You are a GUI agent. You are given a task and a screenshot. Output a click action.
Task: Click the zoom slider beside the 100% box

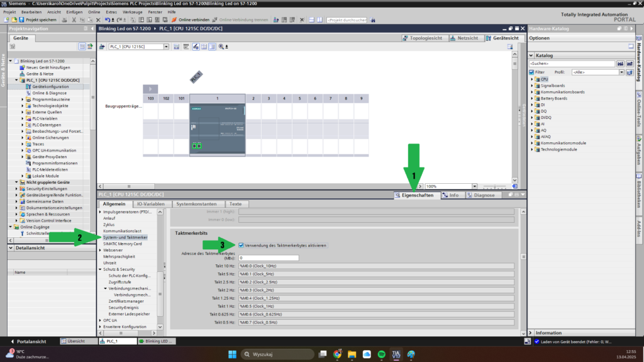[496, 186]
